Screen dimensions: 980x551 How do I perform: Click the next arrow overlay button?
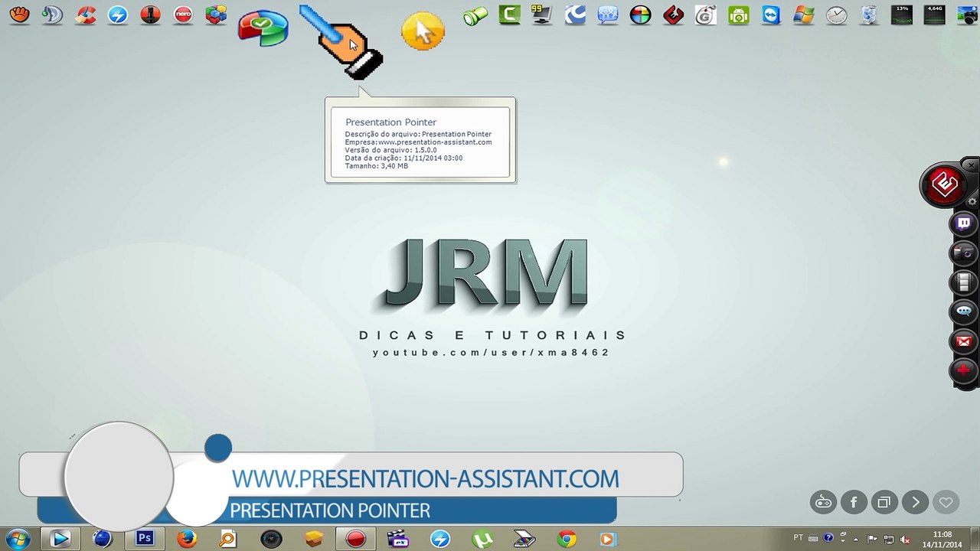[x=915, y=502]
